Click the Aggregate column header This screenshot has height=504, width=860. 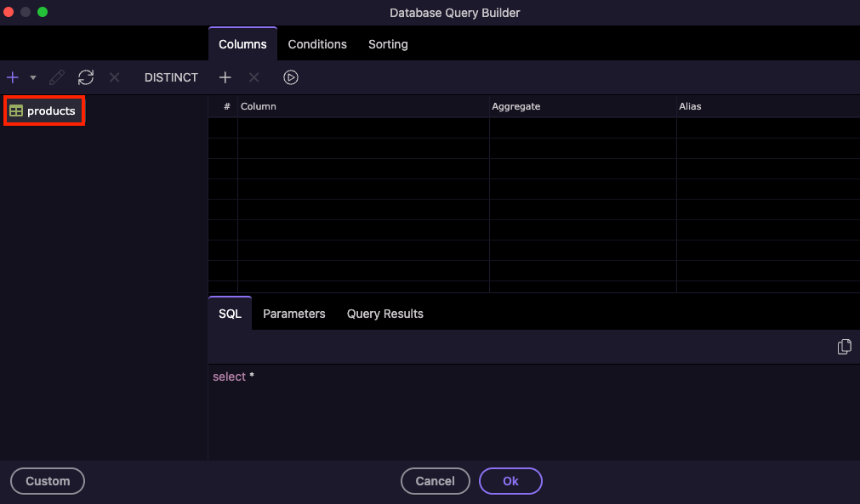pyautogui.click(x=515, y=106)
